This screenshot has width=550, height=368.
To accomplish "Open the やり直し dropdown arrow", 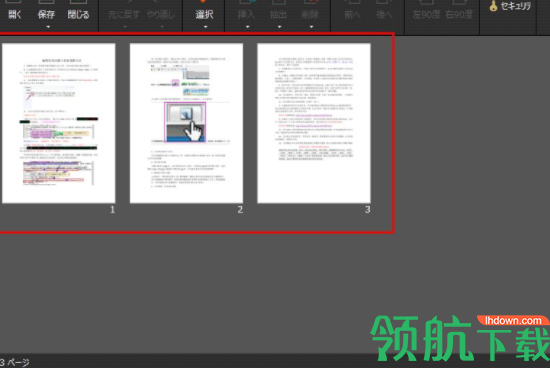I will tap(162, 27).
